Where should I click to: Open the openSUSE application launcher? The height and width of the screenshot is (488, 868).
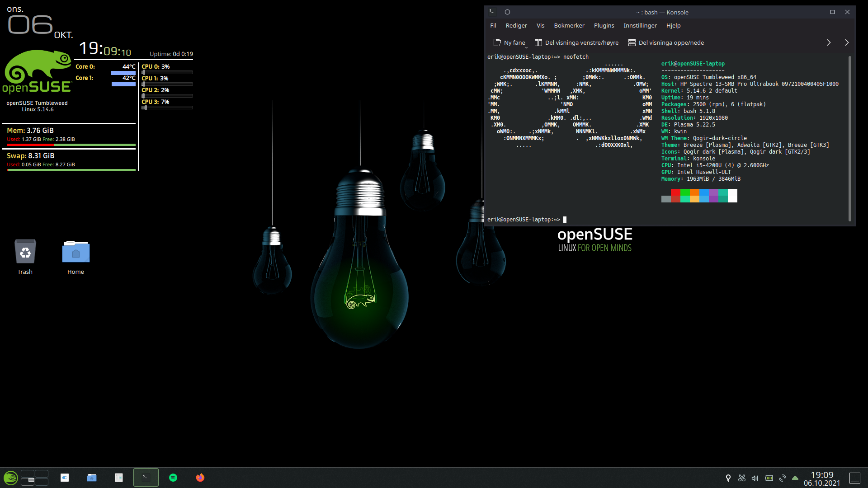[10, 478]
